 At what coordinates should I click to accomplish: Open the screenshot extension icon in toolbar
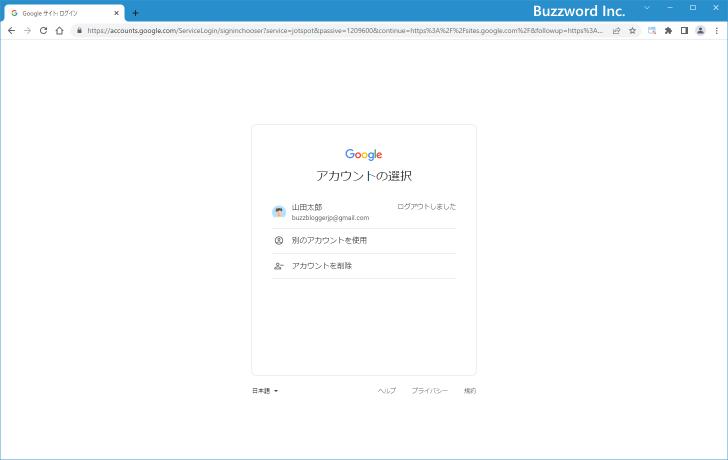click(x=652, y=31)
